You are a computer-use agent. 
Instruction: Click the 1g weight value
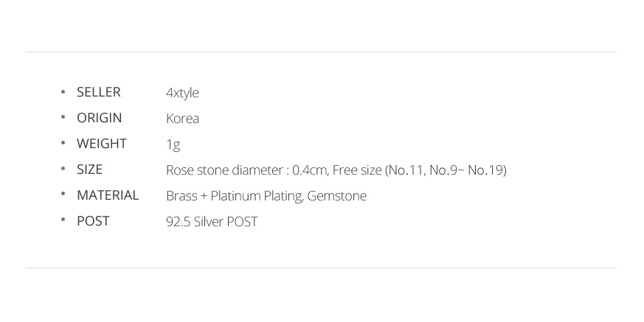[x=173, y=144]
